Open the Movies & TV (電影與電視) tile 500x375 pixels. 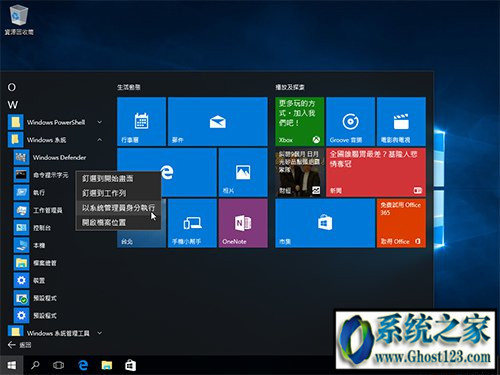(x=401, y=122)
